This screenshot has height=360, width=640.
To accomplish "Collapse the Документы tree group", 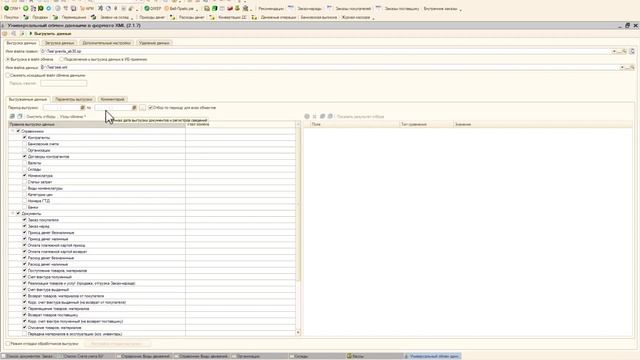I will coord(12,213).
